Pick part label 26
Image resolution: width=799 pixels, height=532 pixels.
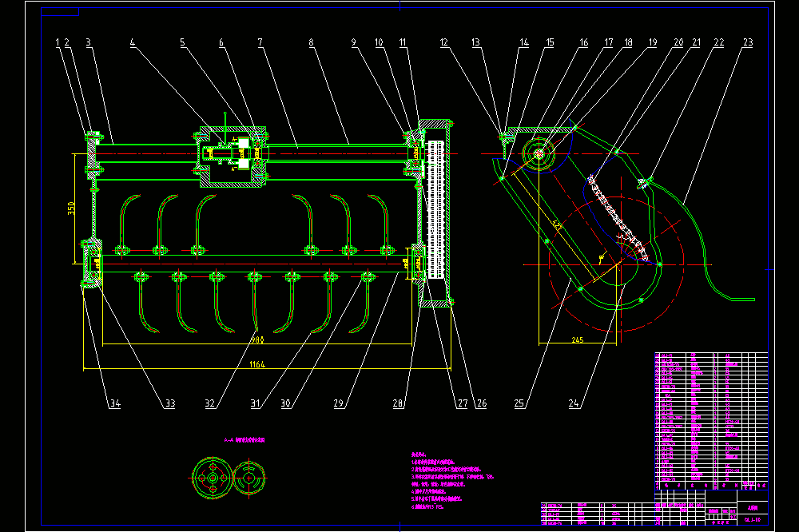coord(482,403)
